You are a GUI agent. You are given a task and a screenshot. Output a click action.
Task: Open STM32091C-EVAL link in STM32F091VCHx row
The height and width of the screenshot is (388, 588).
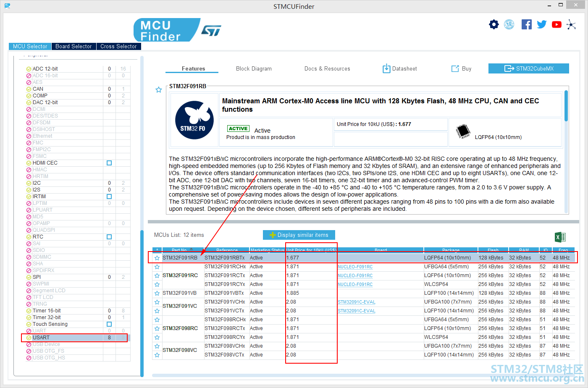tap(357, 302)
